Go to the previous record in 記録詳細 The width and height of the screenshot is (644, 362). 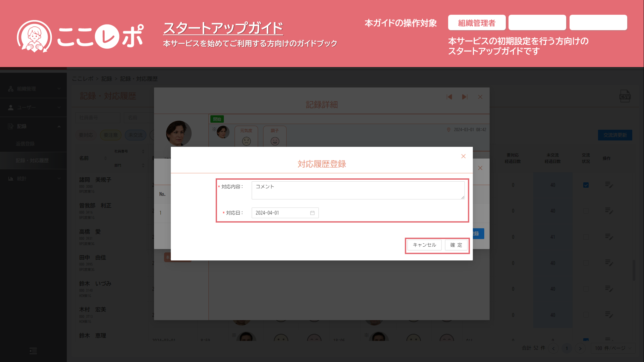point(449,97)
